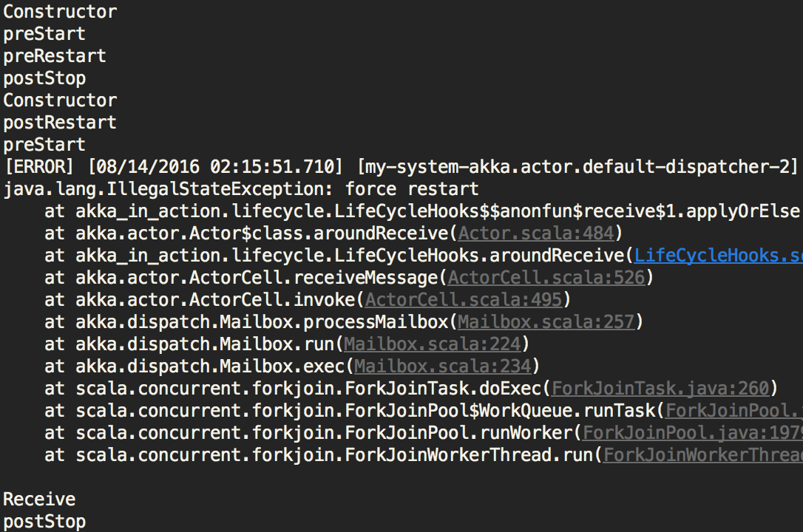Image resolution: width=803 pixels, height=532 pixels.
Task: Click the preRestart output line
Action: tap(55, 56)
